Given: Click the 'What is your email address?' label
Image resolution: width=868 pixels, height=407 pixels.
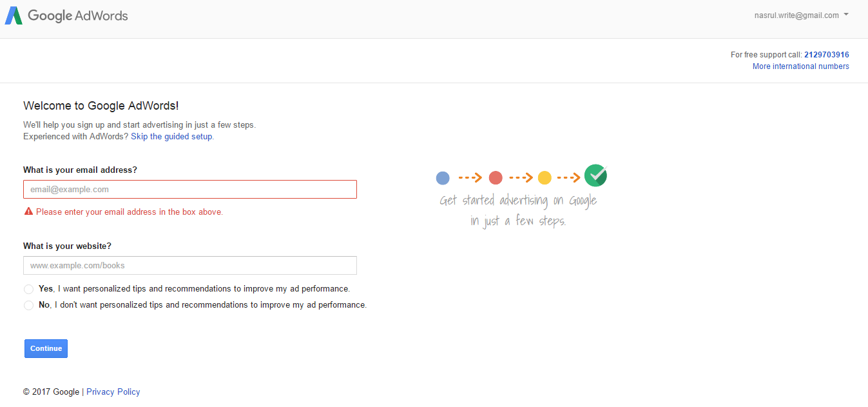Looking at the screenshot, I should click(81, 170).
